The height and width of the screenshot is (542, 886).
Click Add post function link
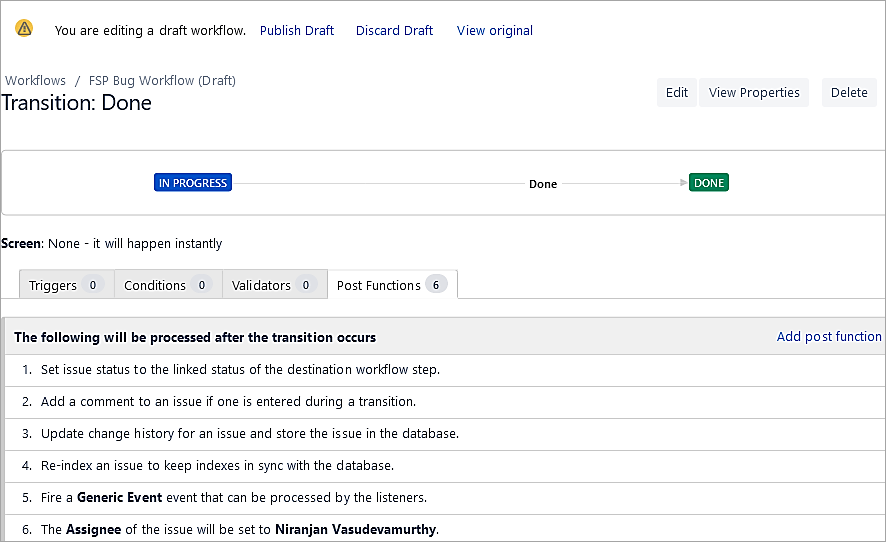829,337
